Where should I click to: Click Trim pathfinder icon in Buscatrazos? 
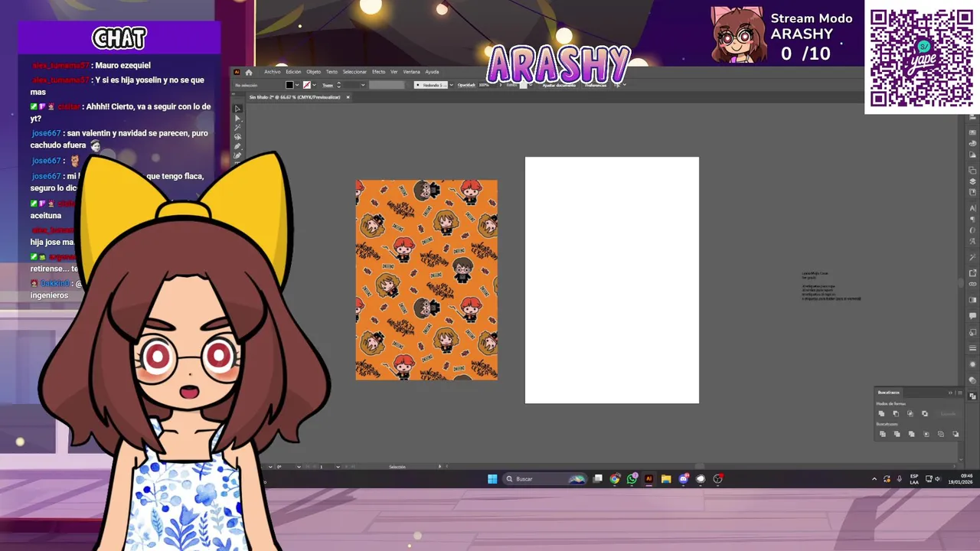pos(897,434)
